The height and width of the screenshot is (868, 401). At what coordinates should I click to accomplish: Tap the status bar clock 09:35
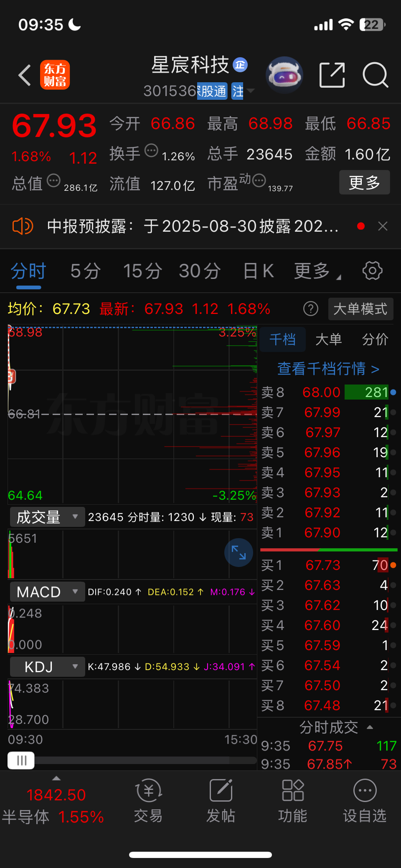(x=41, y=25)
